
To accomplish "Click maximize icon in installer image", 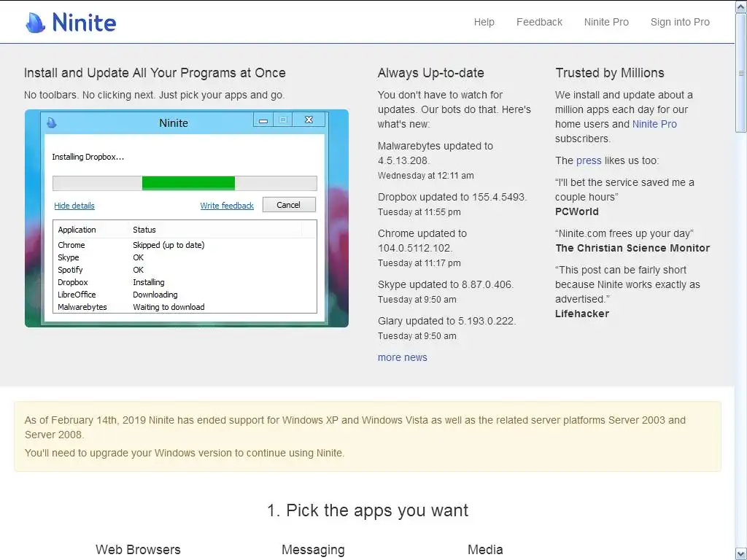I will click(283, 120).
